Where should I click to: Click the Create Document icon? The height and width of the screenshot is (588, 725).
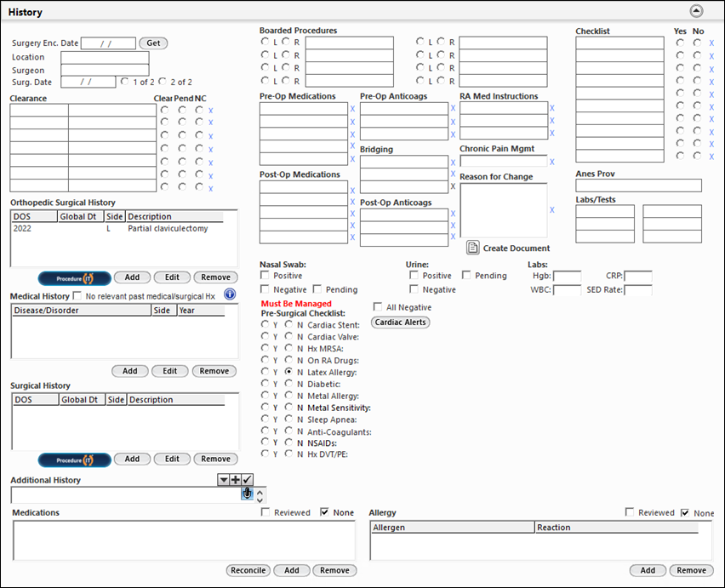click(x=472, y=248)
